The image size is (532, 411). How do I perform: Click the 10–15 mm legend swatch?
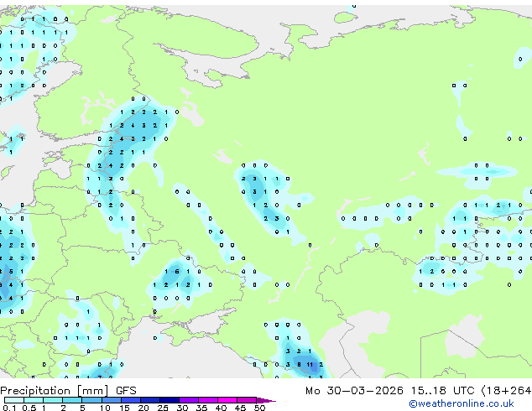click(x=111, y=400)
